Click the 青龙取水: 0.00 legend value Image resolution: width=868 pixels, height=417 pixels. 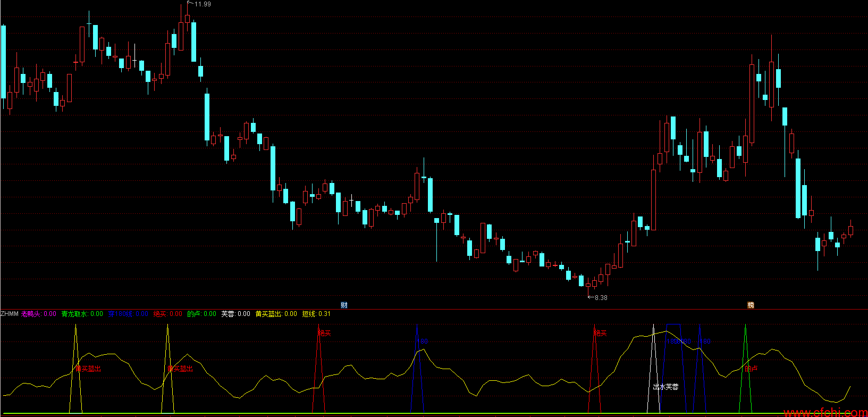click(82, 314)
